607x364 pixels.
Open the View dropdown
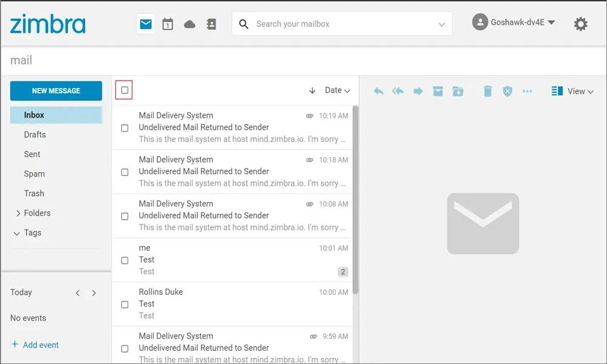click(580, 91)
